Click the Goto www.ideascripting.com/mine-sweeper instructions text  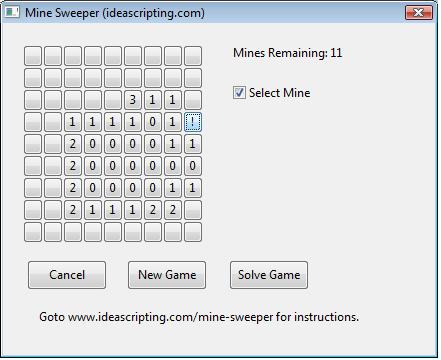pyautogui.click(x=199, y=317)
